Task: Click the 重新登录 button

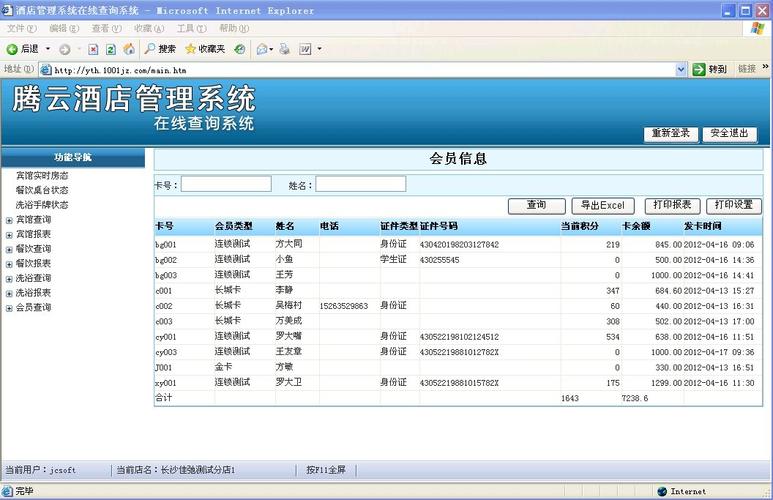Action: point(671,134)
